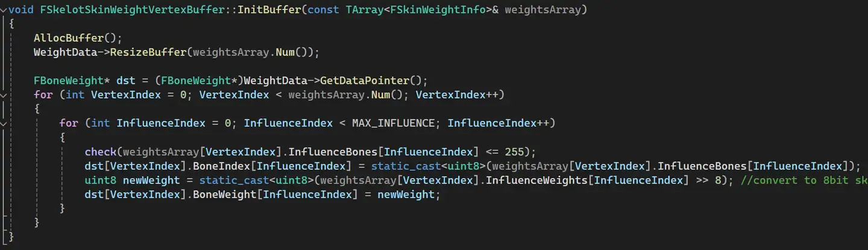Click FSkinWeightInfo template argument
The height and width of the screenshot is (250, 868).
(x=438, y=10)
